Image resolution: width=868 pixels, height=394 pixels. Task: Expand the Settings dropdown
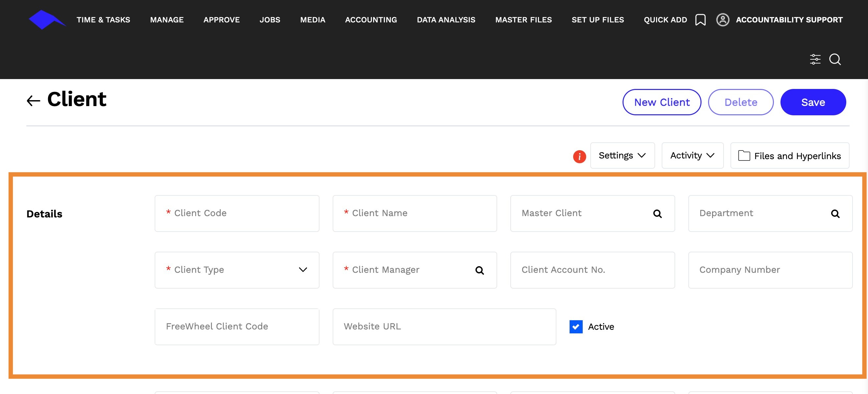pos(622,155)
